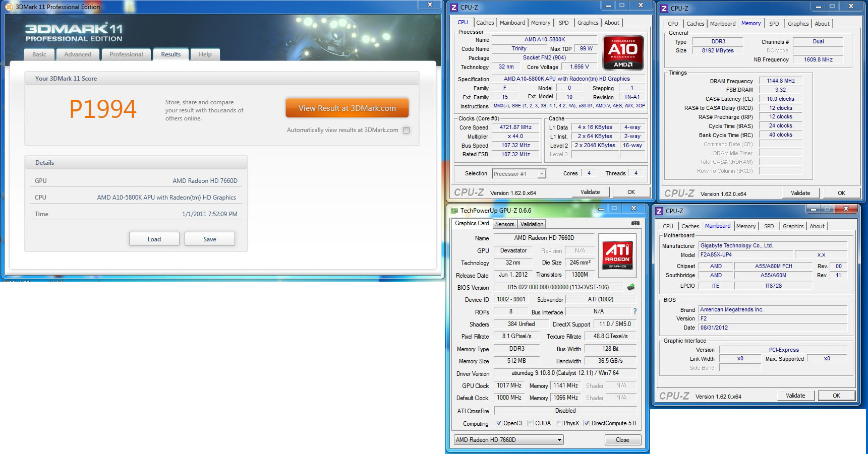Open the Processor #1 selection dropdown
Image resolution: width=868 pixels, height=454 pixels.
519,174
